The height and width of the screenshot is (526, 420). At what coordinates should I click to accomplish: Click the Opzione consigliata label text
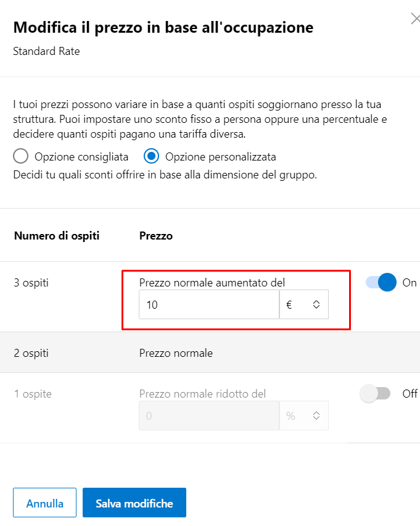[x=81, y=157]
